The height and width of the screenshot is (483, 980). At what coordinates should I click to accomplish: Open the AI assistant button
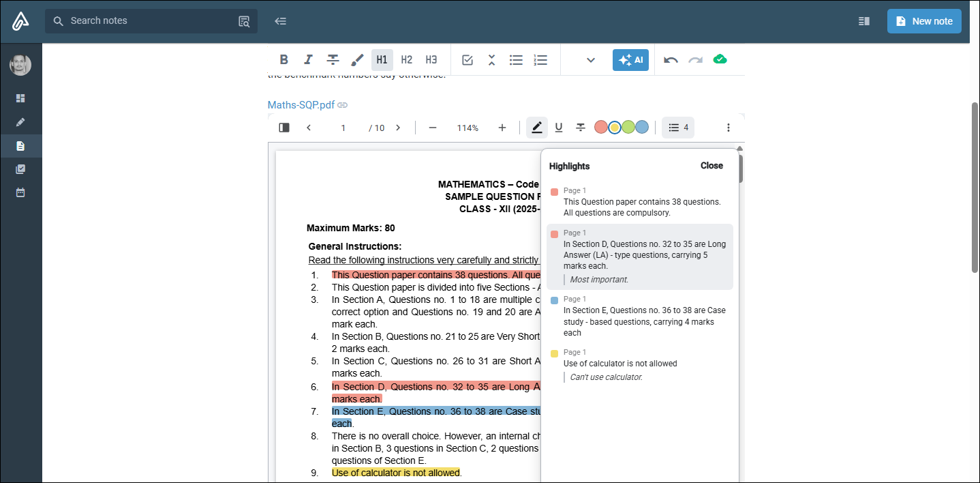pyautogui.click(x=630, y=60)
